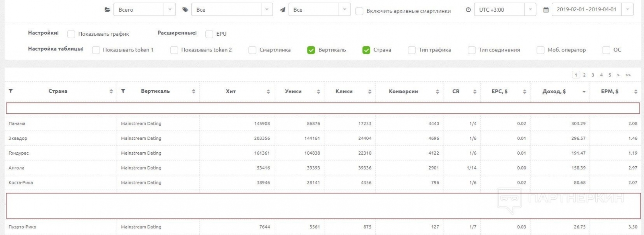The height and width of the screenshot is (235, 644).
Task: Go to pagination page 3
Action: (593, 75)
